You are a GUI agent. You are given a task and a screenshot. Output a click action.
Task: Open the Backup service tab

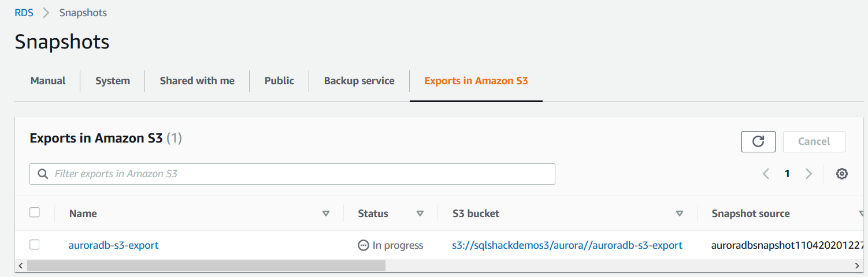pos(359,81)
